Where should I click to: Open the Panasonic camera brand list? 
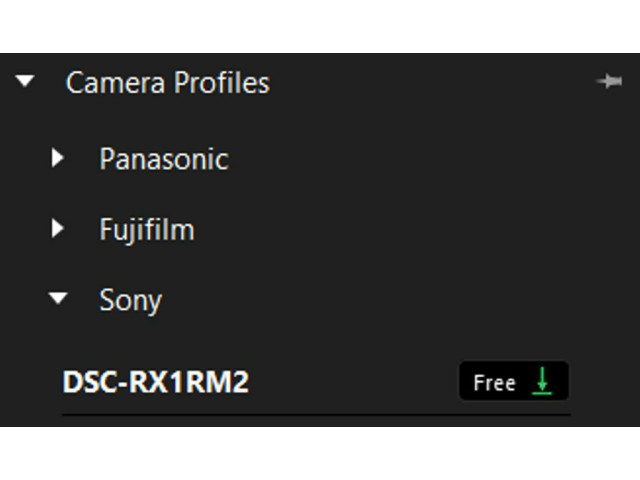point(58,158)
